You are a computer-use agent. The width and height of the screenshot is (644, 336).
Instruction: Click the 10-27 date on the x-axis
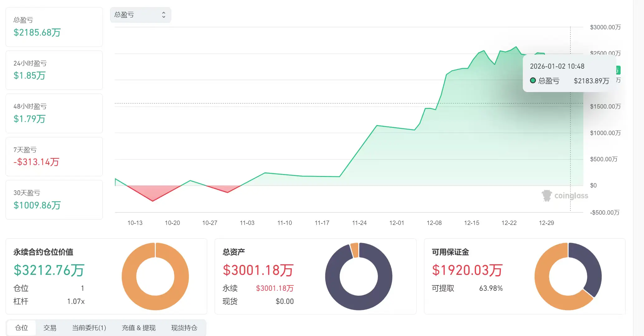coord(210,223)
